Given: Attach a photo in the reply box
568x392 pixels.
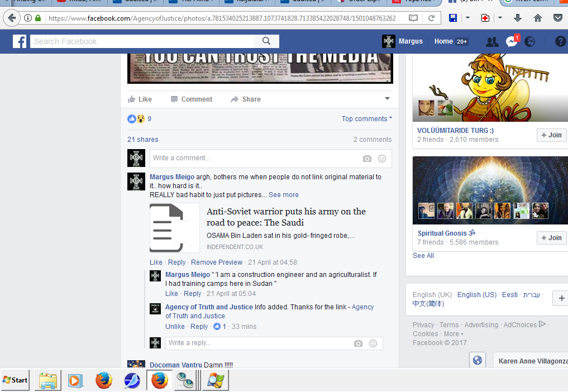Looking at the screenshot, I should click(358, 343).
